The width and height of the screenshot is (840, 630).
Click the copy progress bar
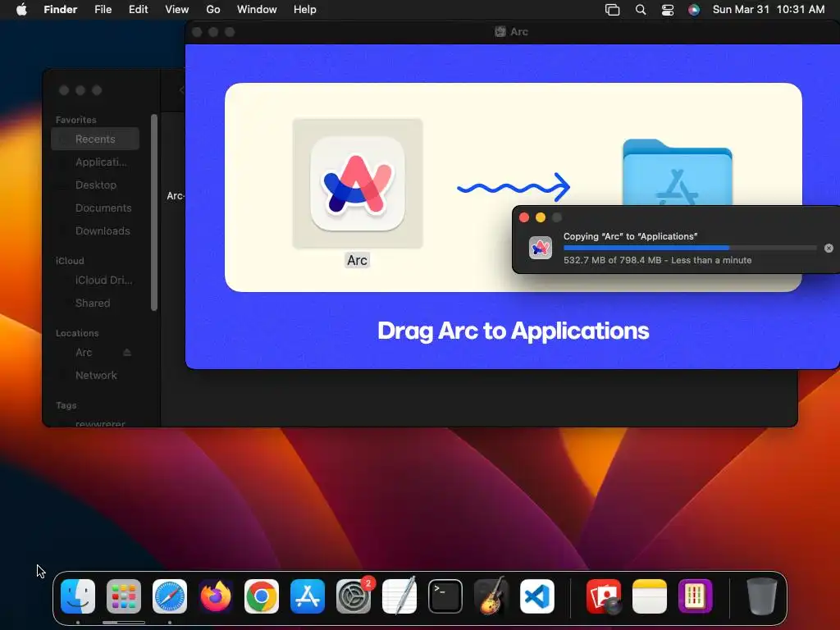click(x=689, y=248)
